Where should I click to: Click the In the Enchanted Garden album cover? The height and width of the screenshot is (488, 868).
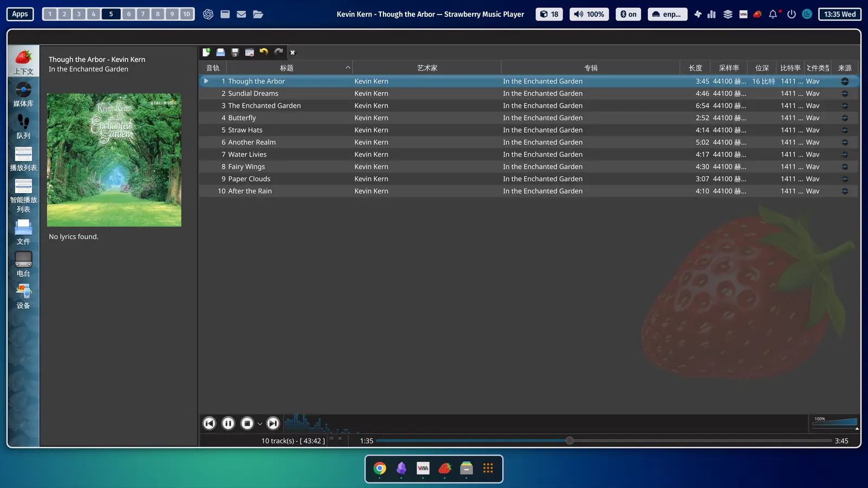(114, 160)
